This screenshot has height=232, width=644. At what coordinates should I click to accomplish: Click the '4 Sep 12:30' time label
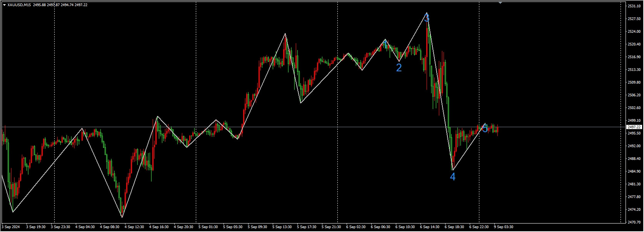pyautogui.click(x=134, y=227)
